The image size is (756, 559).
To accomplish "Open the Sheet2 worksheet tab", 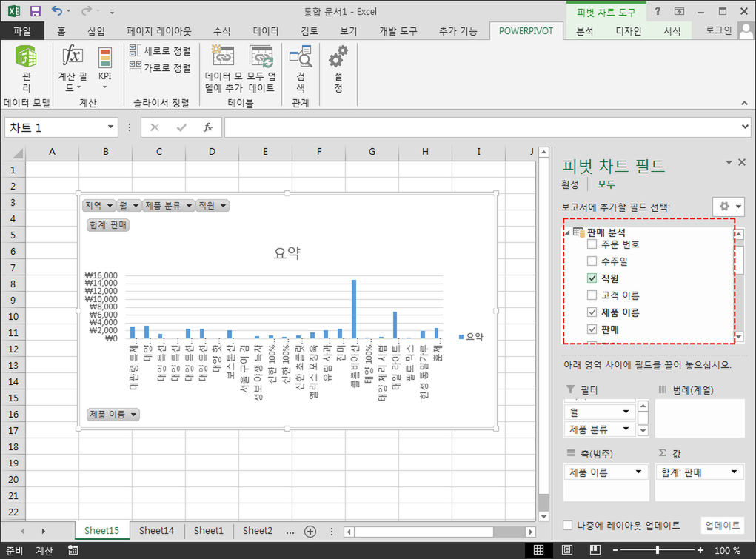I will coord(258,531).
